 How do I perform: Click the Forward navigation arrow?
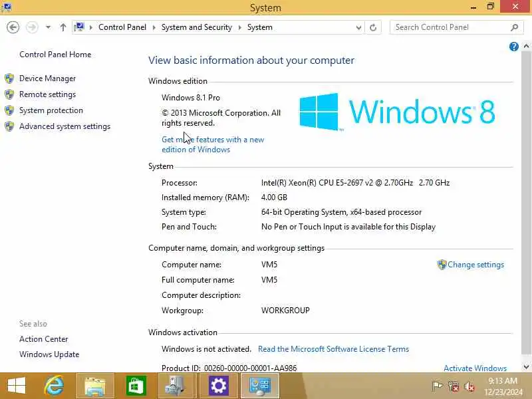click(32, 27)
